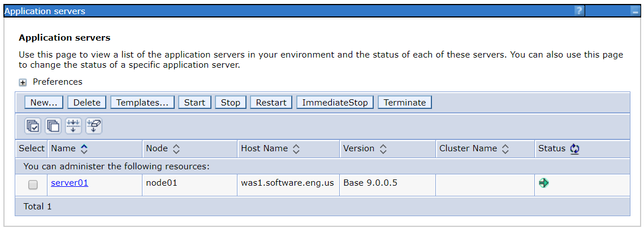This screenshot has height=228, width=644.
Task: Show the filter view icon
Action: click(73, 126)
